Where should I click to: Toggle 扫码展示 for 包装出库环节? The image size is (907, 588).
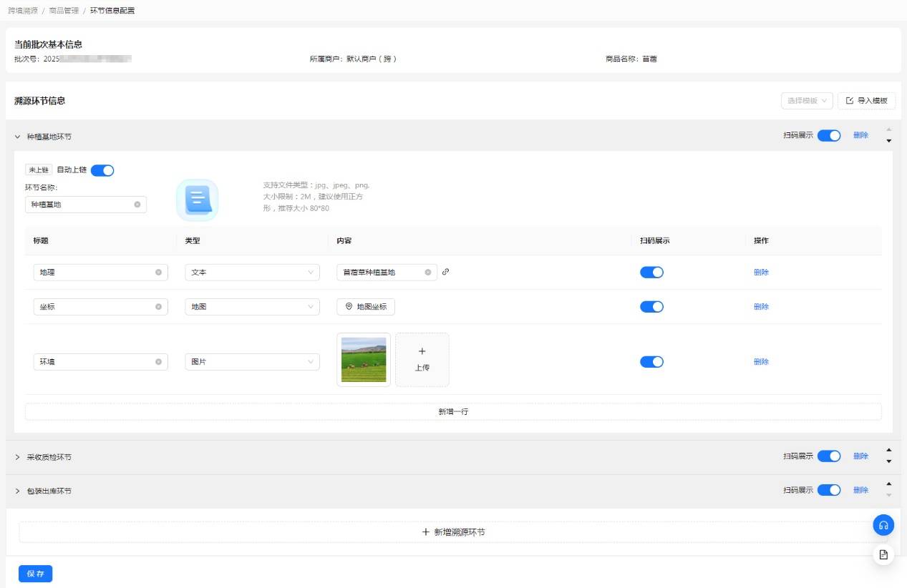[829, 490]
